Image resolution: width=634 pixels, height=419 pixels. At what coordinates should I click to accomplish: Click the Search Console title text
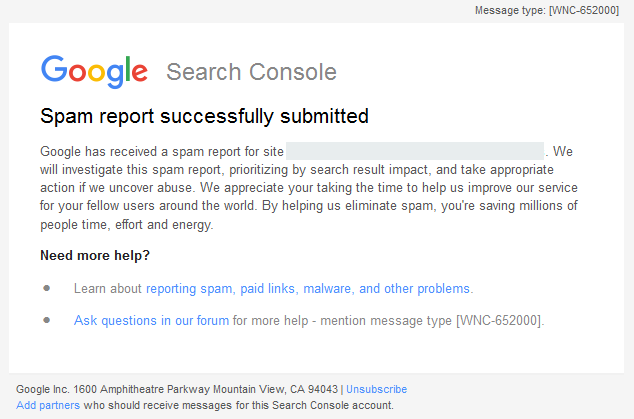[251, 72]
